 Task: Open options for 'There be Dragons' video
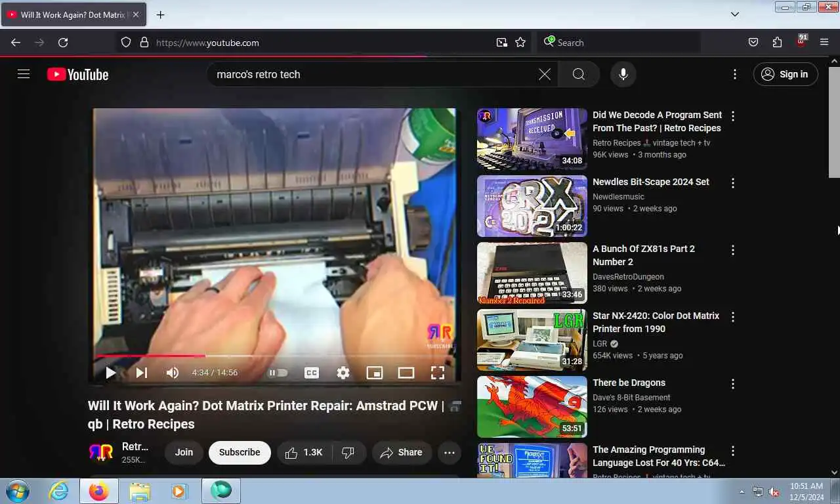(x=733, y=384)
